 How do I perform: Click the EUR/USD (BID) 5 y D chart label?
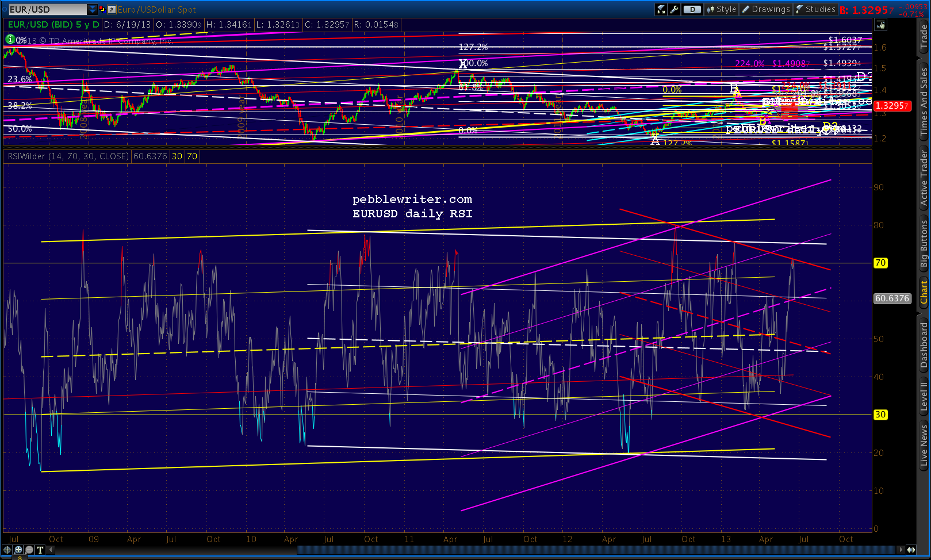click(x=53, y=25)
